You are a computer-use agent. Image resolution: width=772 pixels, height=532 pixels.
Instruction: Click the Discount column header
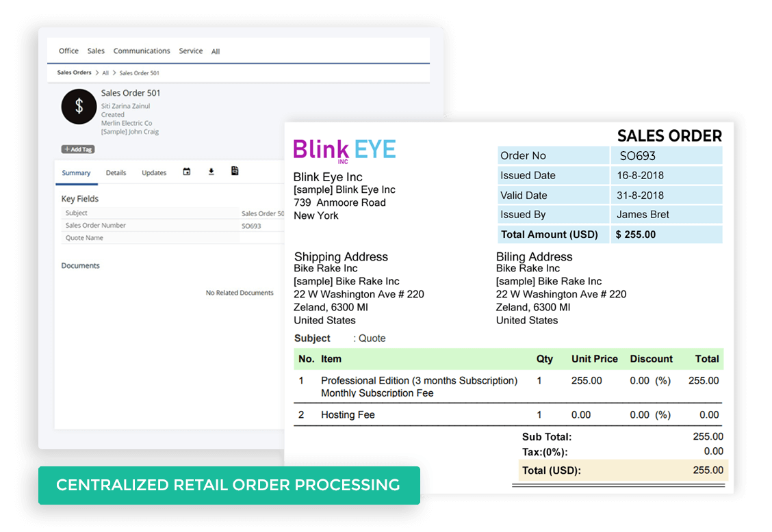[651, 359]
